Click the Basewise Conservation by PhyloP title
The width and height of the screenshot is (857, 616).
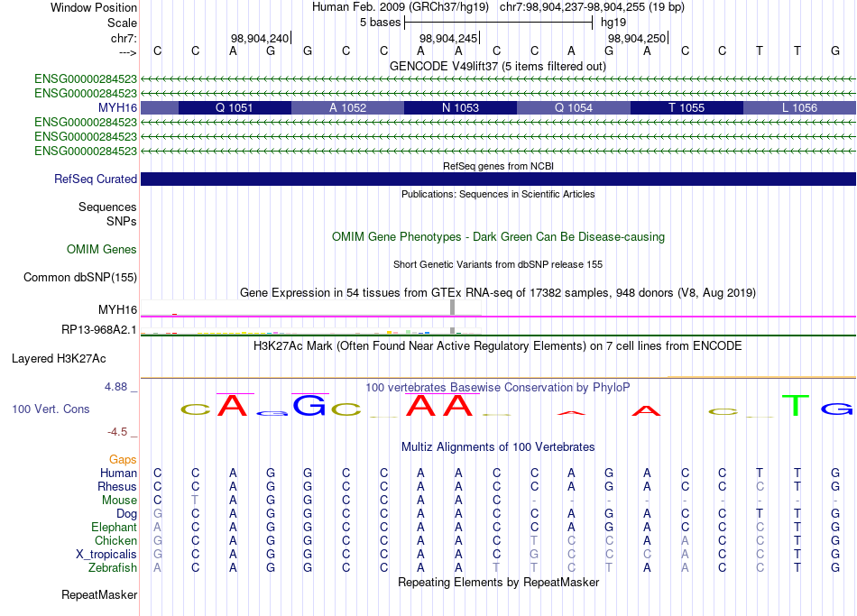[498, 388]
